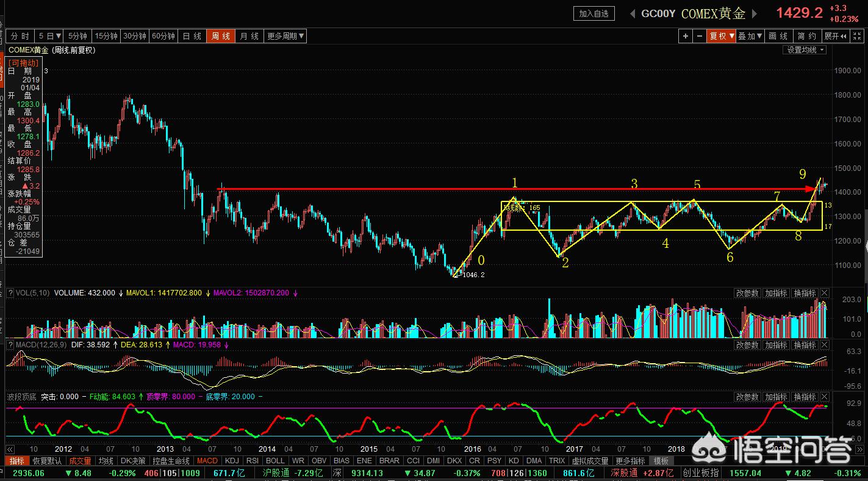Click the plus zoom-in chart button

tap(686, 36)
